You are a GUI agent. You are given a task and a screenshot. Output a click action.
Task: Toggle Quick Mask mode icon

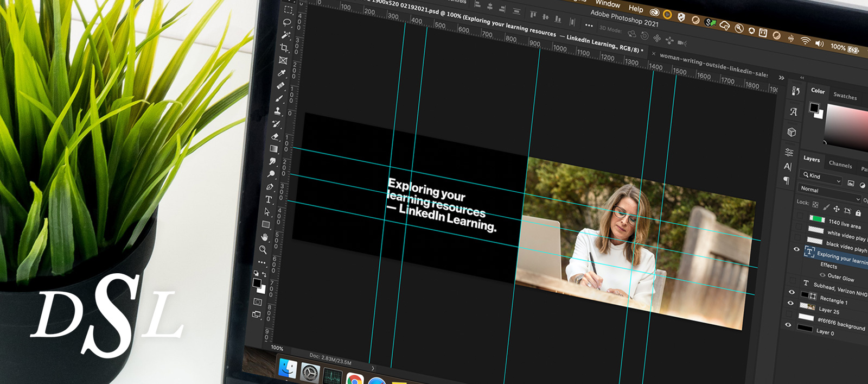point(258,301)
